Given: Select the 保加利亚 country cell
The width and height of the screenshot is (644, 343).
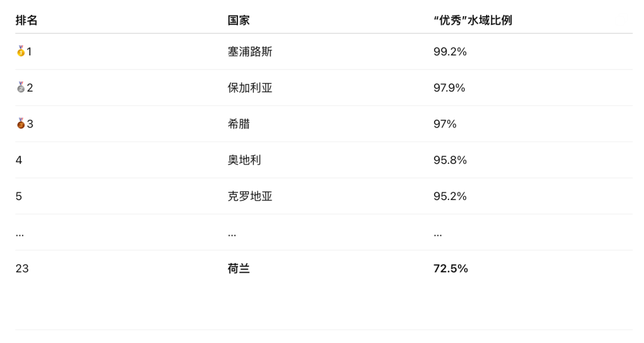Looking at the screenshot, I should pyautogui.click(x=250, y=88).
